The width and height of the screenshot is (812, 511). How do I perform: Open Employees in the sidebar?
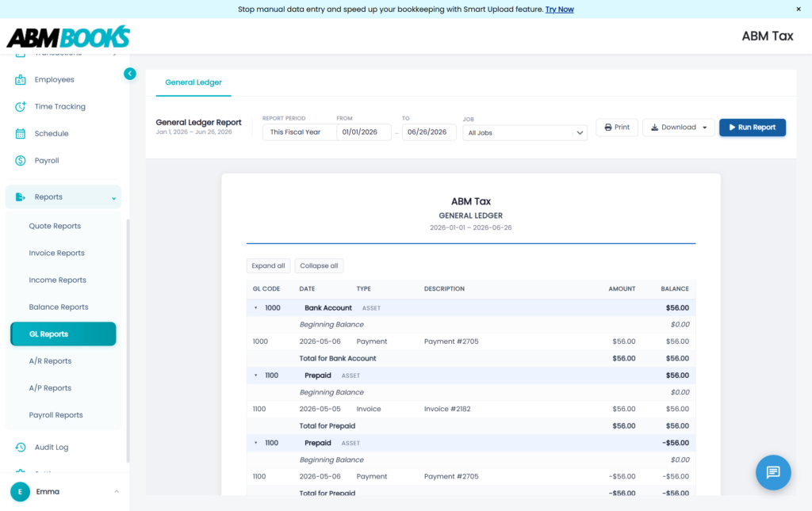tap(55, 80)
